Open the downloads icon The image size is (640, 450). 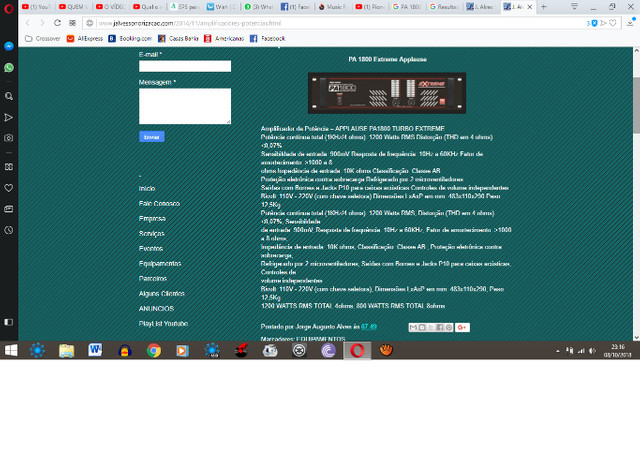(631, 23)
